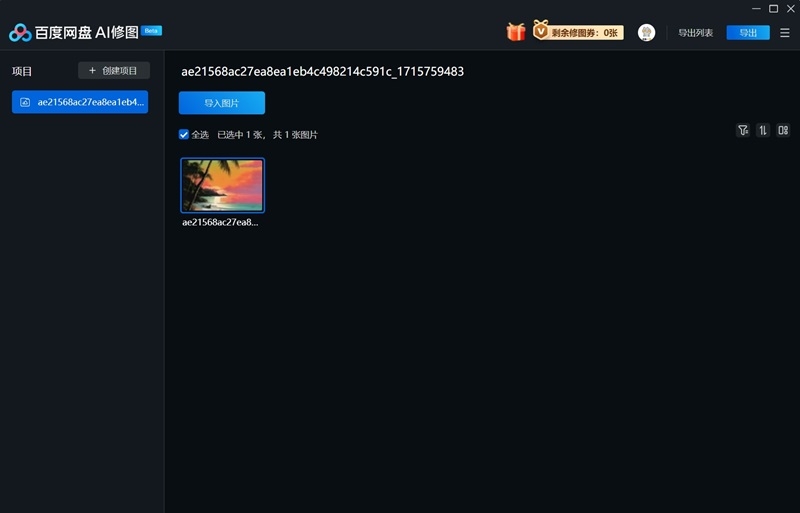This screenshot has height=513, width=800.
Task: Click the 创建项目 create project button
Action: point(114,70)
